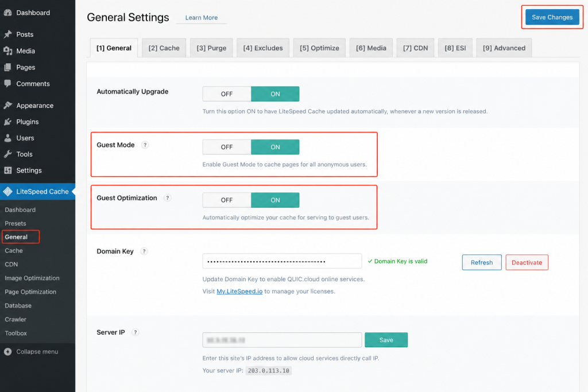Refresh the Domain Key
Image resolution: width=588 pixels, height=392 pixels.
(482, 262)
